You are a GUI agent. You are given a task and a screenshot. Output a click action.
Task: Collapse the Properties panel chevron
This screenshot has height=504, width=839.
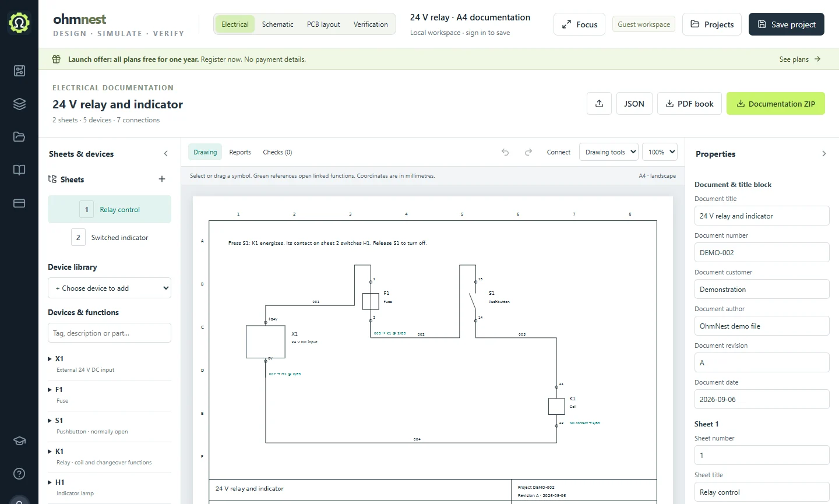pyautogui.click(x=824, y=154)
